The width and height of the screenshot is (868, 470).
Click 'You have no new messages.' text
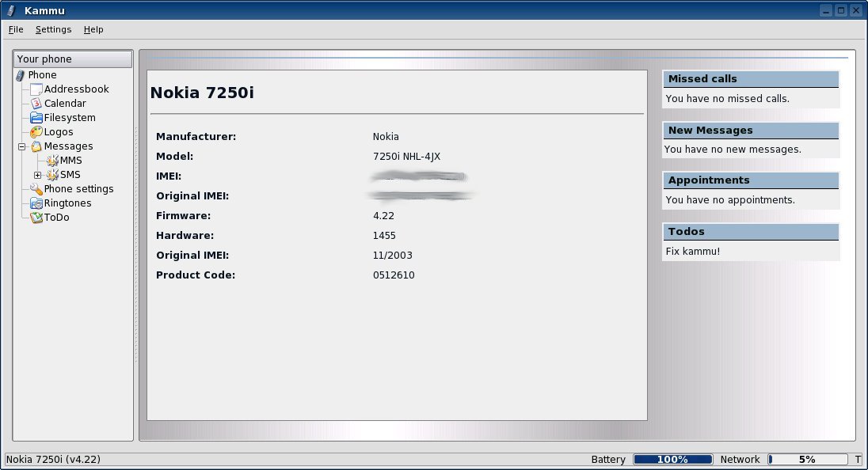tap(733, 150)
